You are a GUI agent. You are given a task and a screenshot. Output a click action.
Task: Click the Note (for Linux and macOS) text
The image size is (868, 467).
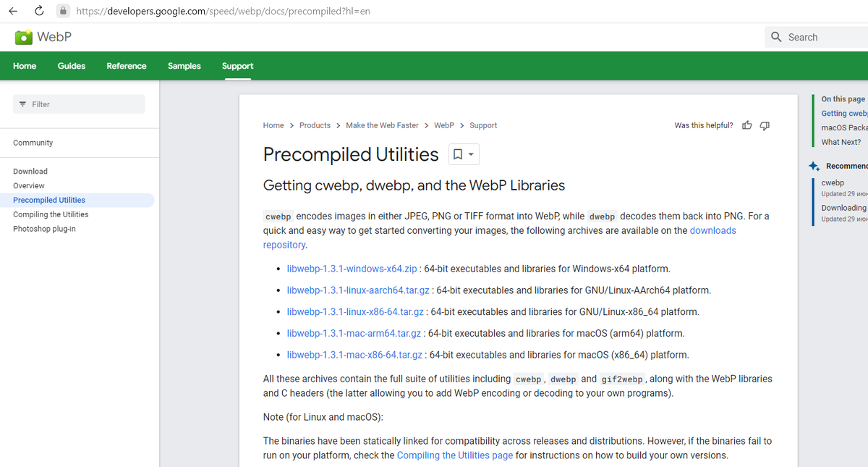(323, 417)
